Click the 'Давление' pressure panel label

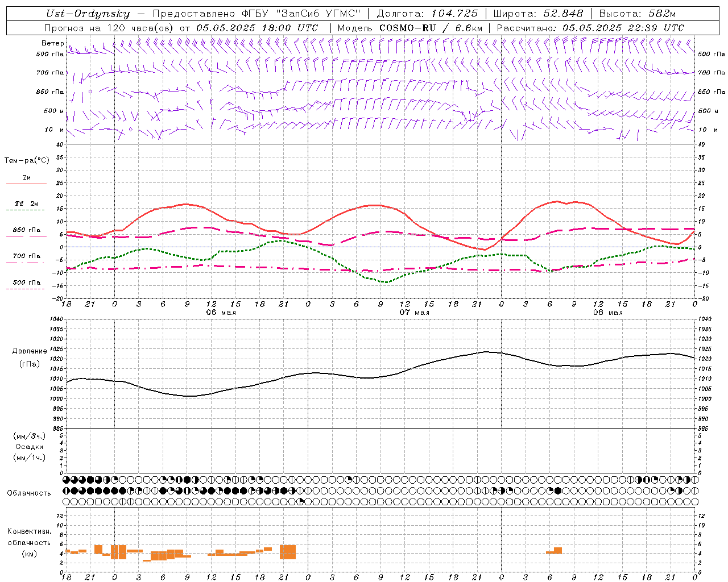(30, 351)
